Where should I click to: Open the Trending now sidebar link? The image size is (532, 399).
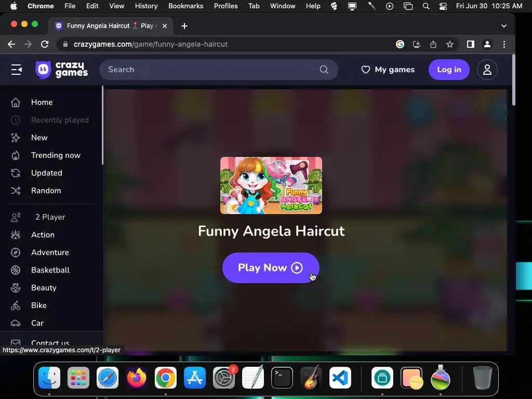(56, 155)
